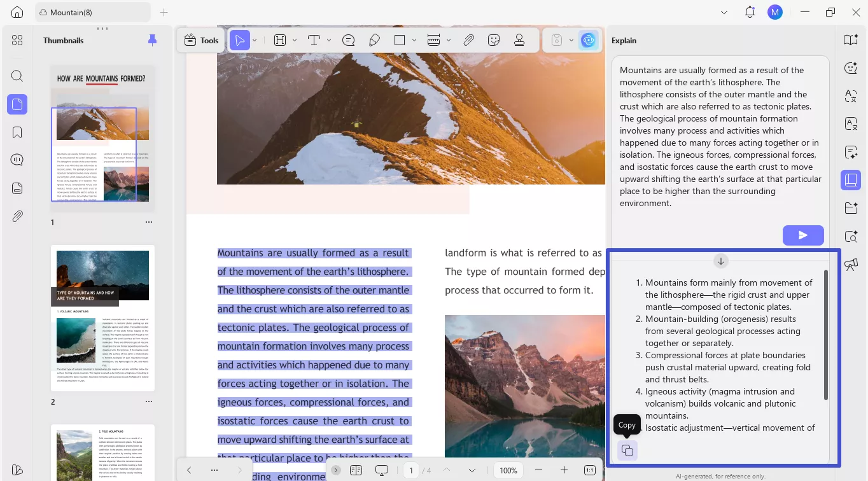This screenshot has height=481, width=868.
Task: Select the stamp tool in the toolbar
Action: point(520,39)
